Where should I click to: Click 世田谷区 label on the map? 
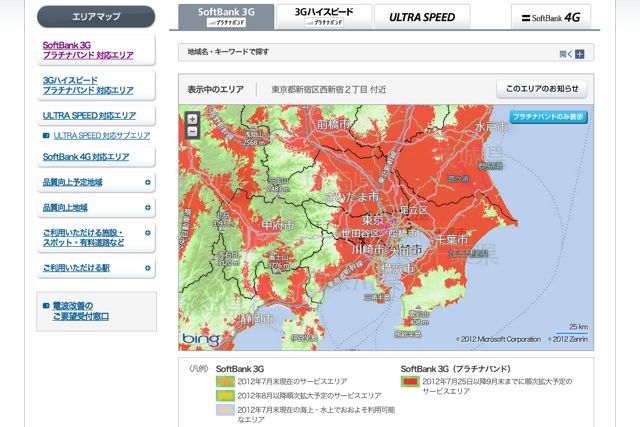click(x=360, y=234)
